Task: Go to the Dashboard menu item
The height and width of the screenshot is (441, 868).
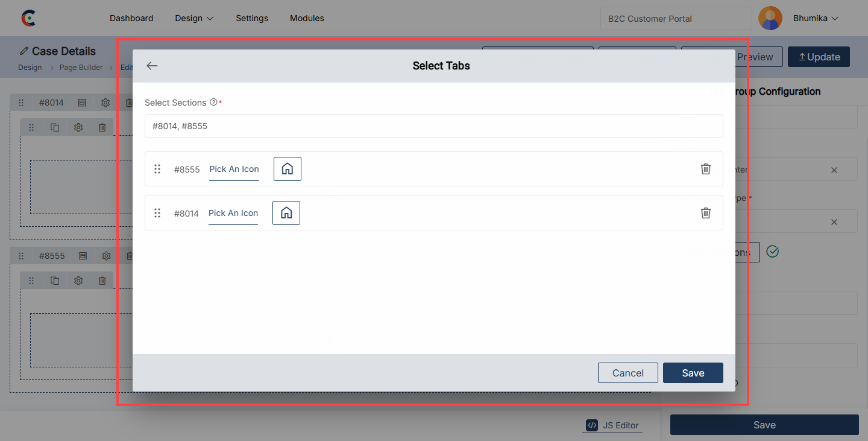Action: 131,18
